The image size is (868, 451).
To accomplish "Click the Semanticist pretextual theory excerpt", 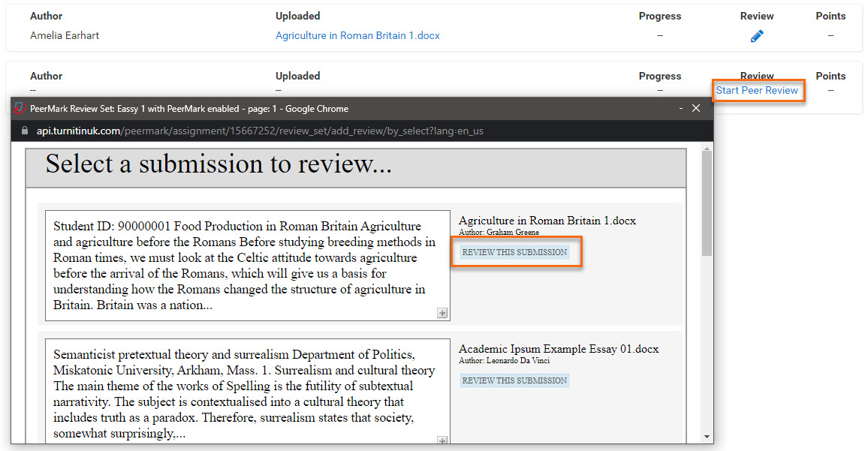I will [x=248, y=392].
